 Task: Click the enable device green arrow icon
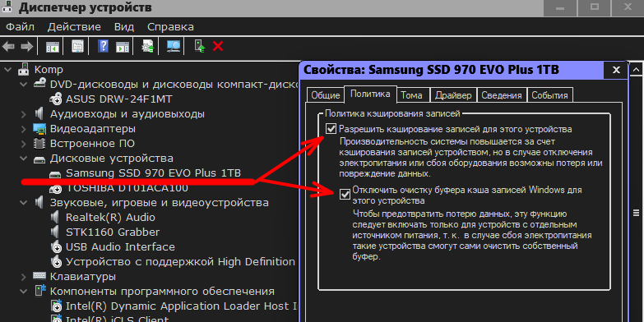point(200,46)
